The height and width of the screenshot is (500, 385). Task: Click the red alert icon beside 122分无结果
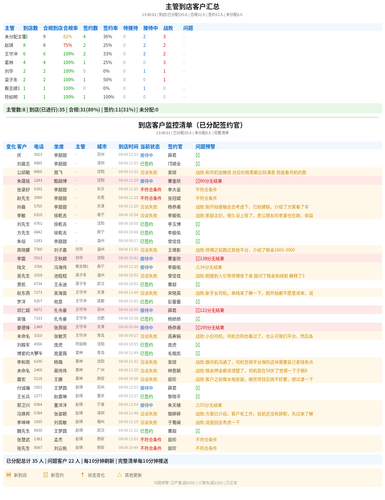(x=197, y=310)
